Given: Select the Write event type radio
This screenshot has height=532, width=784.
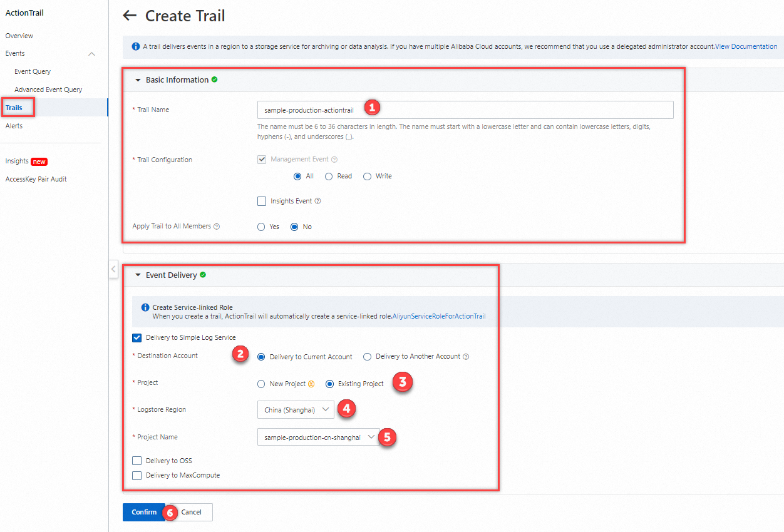Looking at the screenshot, I should click(x=368, y=176).
